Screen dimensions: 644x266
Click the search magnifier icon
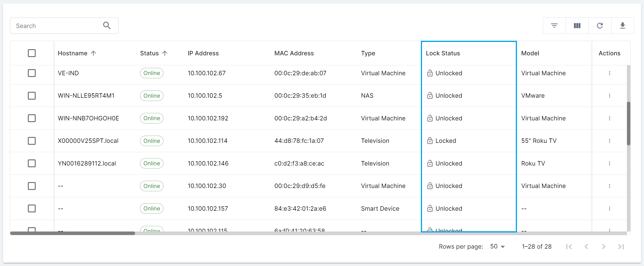[107, 25]
